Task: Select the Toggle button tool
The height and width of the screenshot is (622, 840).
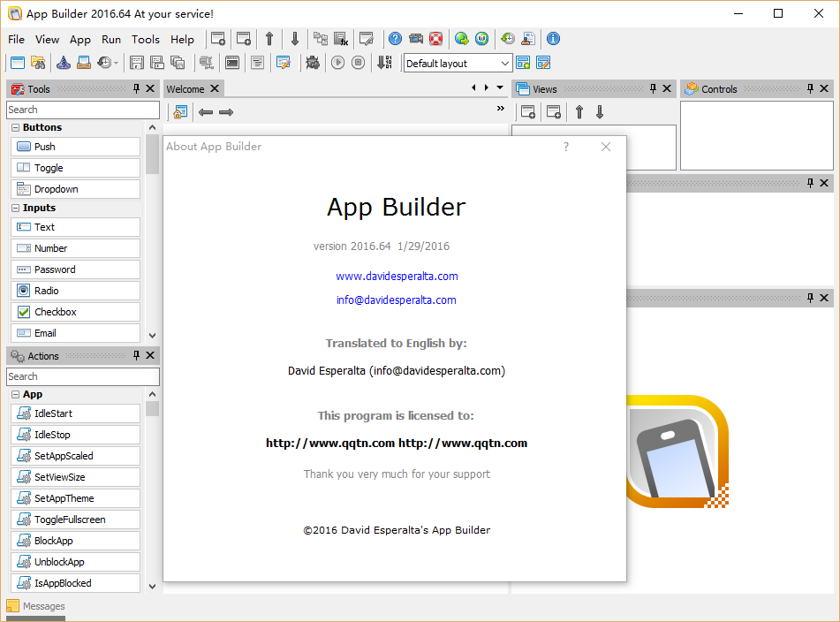Action: 75,168
